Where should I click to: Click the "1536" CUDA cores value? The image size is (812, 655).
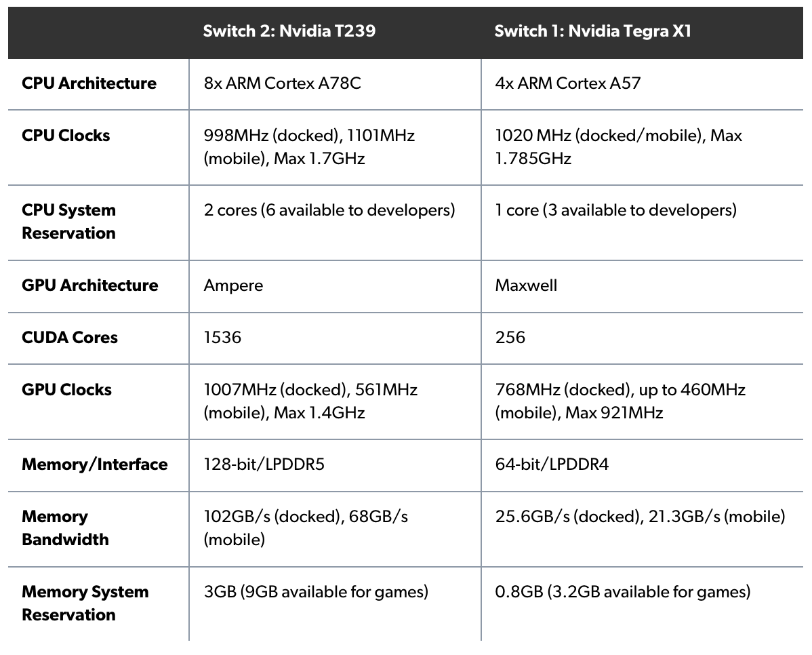coord(222,338)
